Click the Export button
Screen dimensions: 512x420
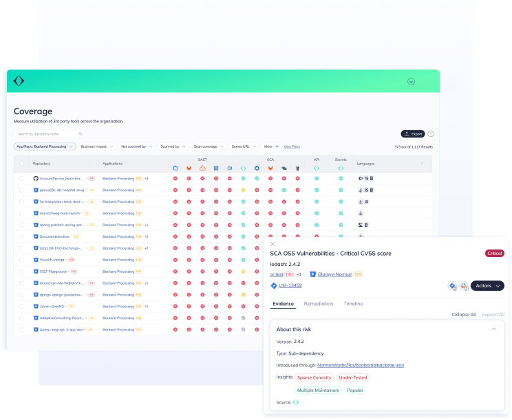coord(413,134)
